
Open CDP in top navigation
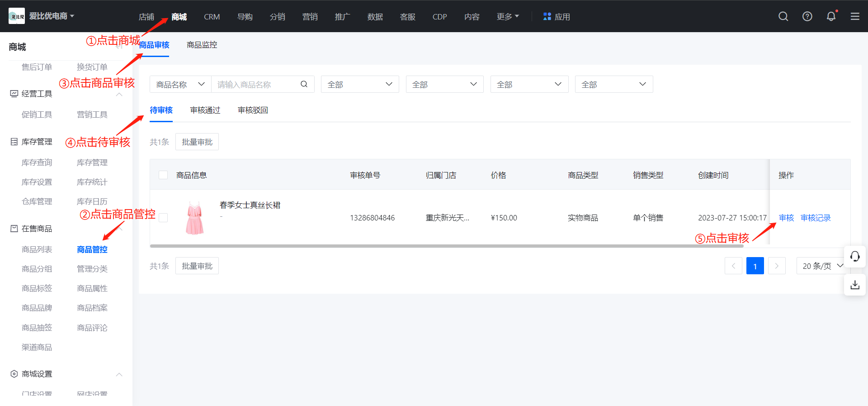pos(439,16)
